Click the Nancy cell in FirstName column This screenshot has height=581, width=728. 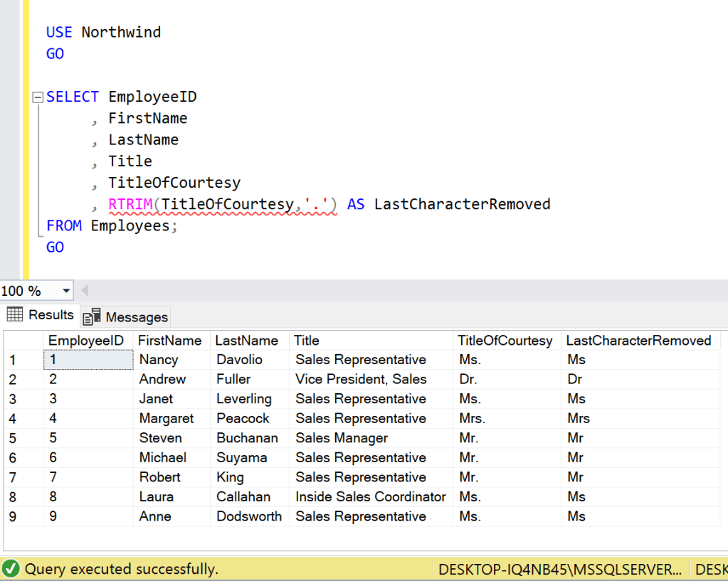point(159,360)
